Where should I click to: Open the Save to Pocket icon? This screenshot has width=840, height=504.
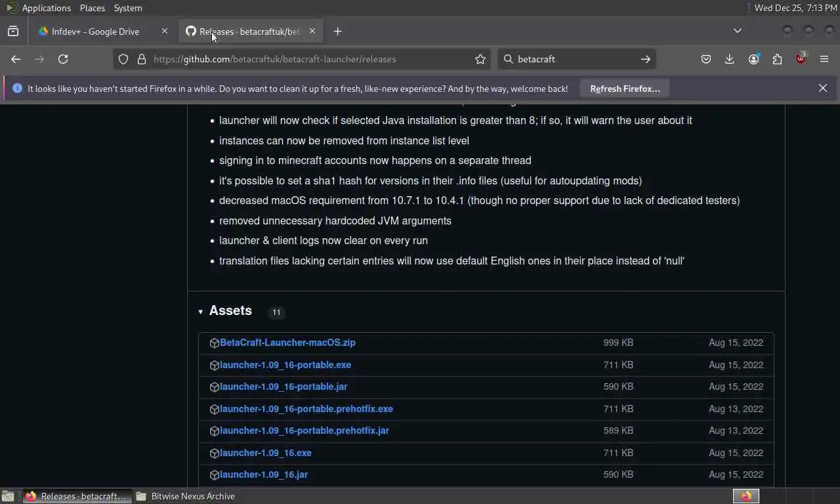coord(706,59)
